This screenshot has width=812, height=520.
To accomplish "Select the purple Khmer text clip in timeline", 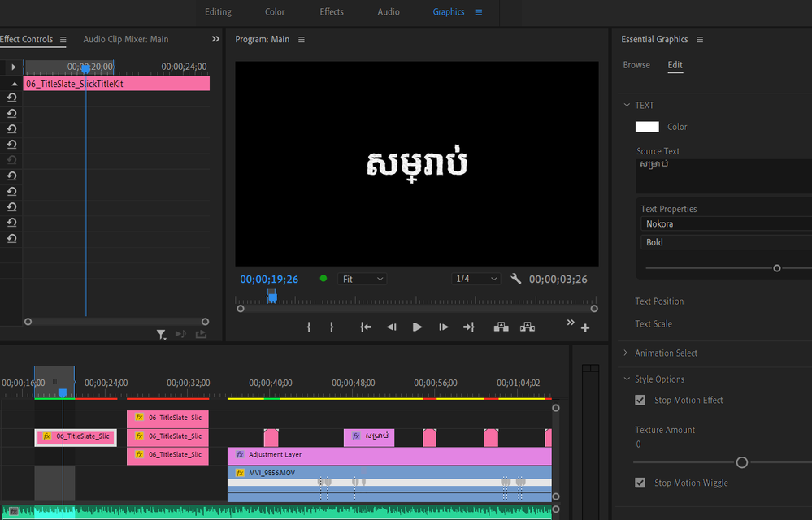I will (369, 437).
